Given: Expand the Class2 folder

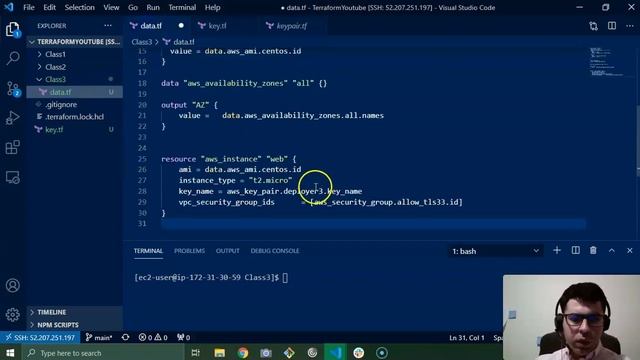Looking at the screenshot, I should tap(55, 67).
